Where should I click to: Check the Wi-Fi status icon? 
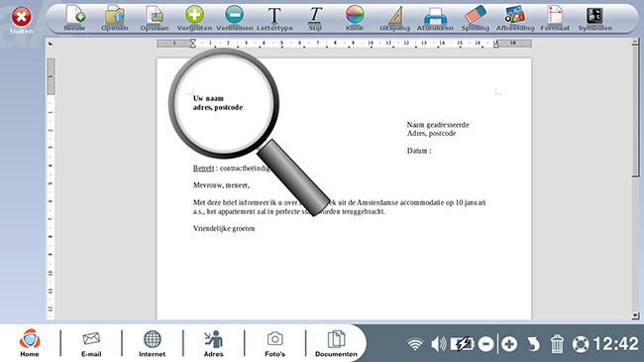415,344
